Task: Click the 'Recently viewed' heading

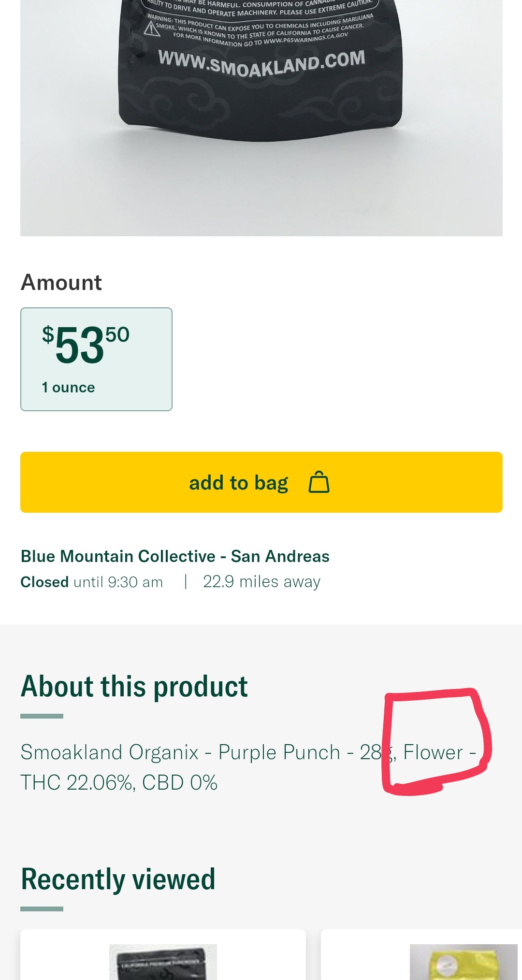Action: tap(118, 879)
